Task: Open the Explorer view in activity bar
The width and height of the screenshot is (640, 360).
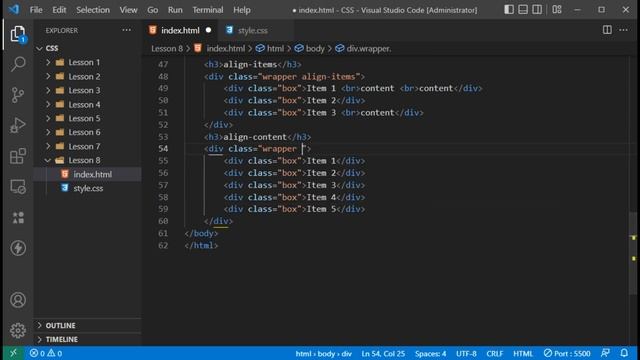Action: click(18, 34)
